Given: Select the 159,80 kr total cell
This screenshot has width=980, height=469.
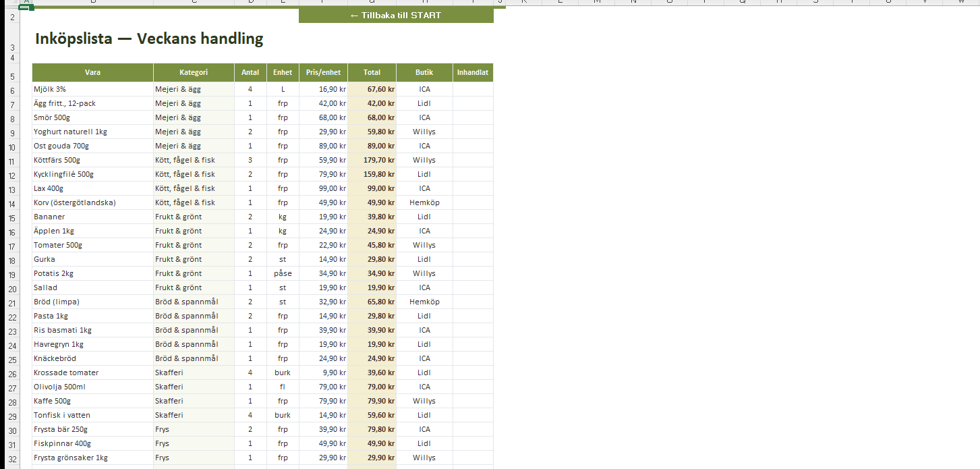Looking at the screenshot, I should [x=372, y=174].
